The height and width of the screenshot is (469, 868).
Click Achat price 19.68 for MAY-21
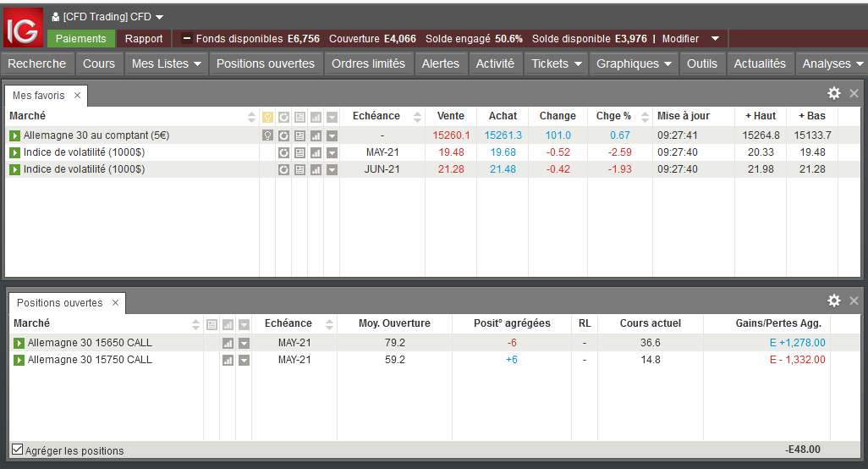coord(503,153)
